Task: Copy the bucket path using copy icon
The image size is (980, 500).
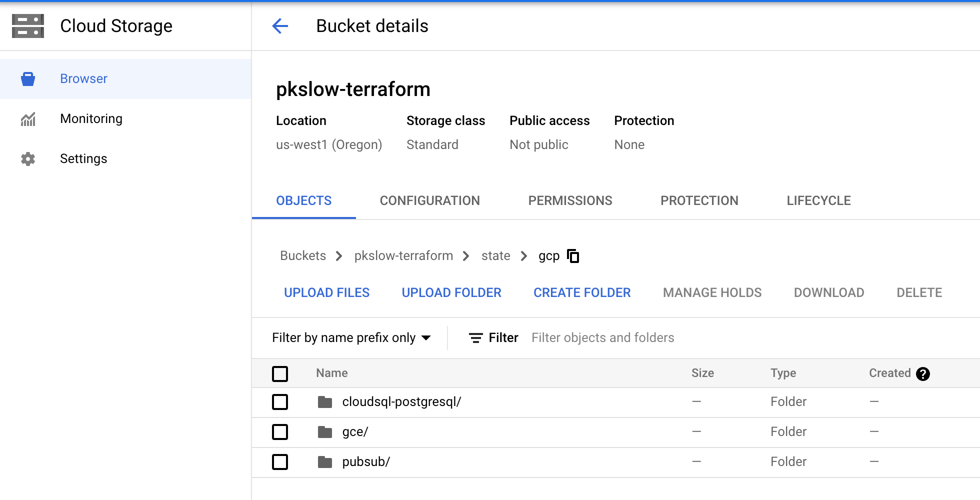Action: click(573, 256)
